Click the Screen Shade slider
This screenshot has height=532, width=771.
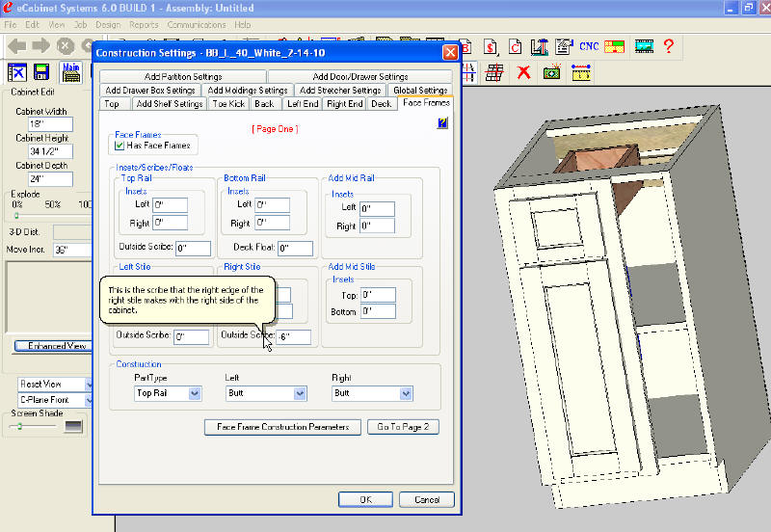coord(33,426)
